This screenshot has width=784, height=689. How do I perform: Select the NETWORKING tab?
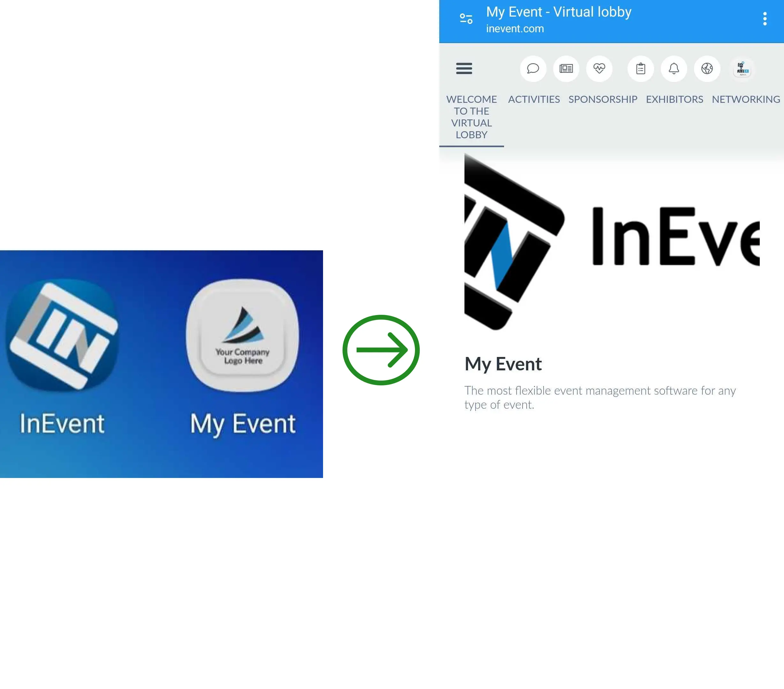(746, 99)
